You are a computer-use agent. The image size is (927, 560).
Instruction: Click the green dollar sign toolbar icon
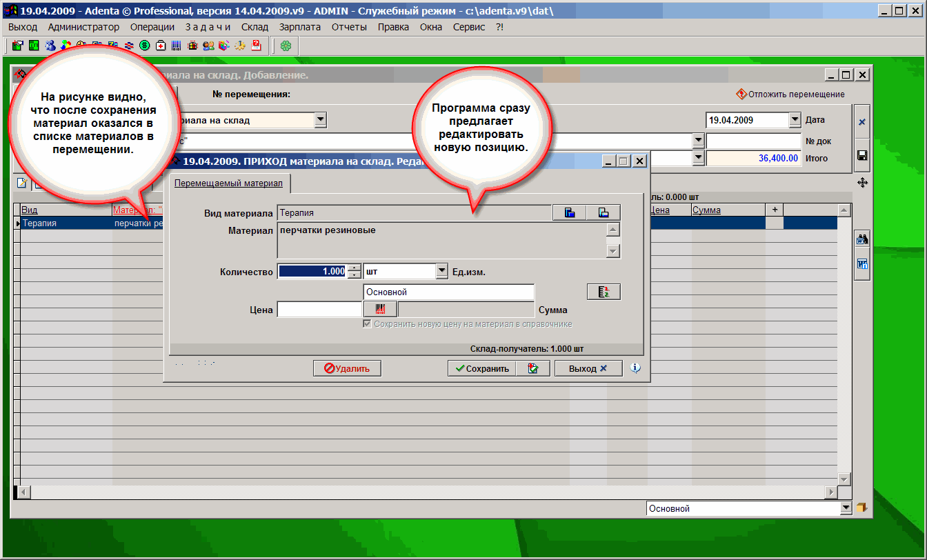pos(145,46)
